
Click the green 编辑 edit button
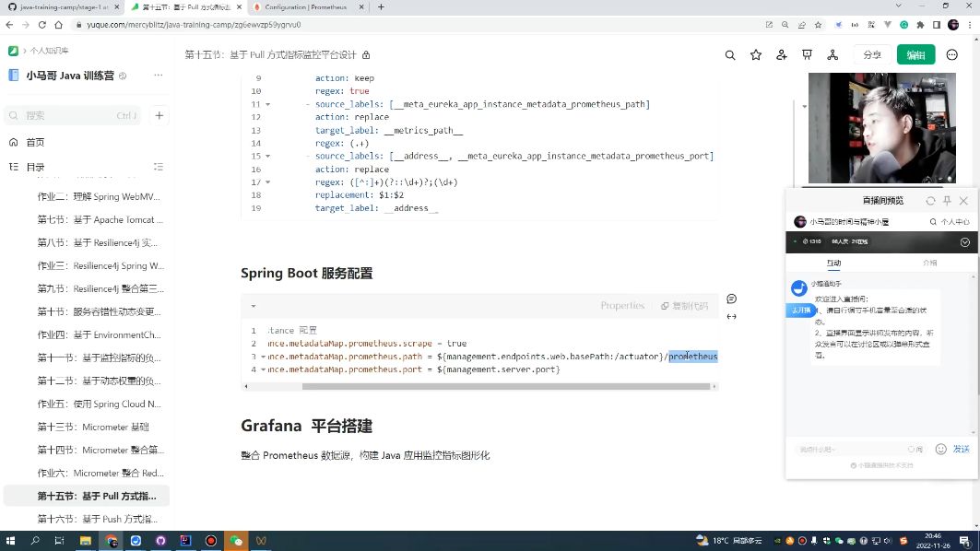(915, 55)
